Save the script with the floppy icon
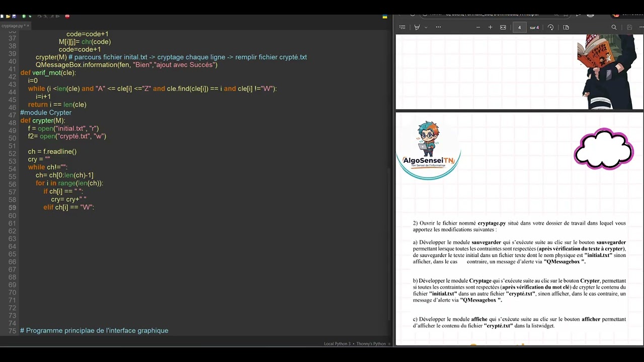 [x=14, y=17]
